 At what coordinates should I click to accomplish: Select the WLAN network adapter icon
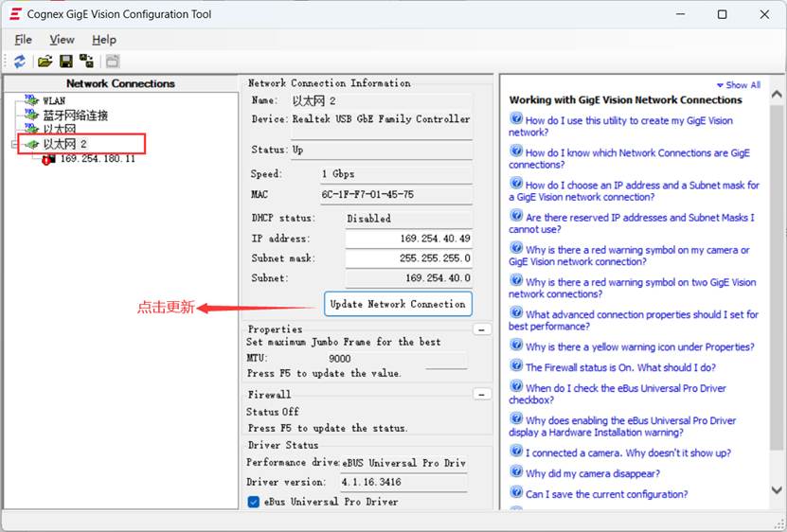31,100
